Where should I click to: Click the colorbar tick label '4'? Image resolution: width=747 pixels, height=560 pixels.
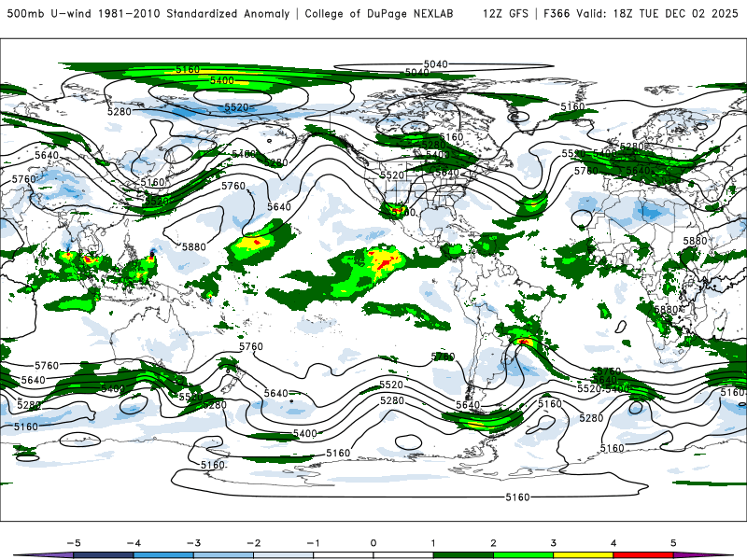coord(613,543)
